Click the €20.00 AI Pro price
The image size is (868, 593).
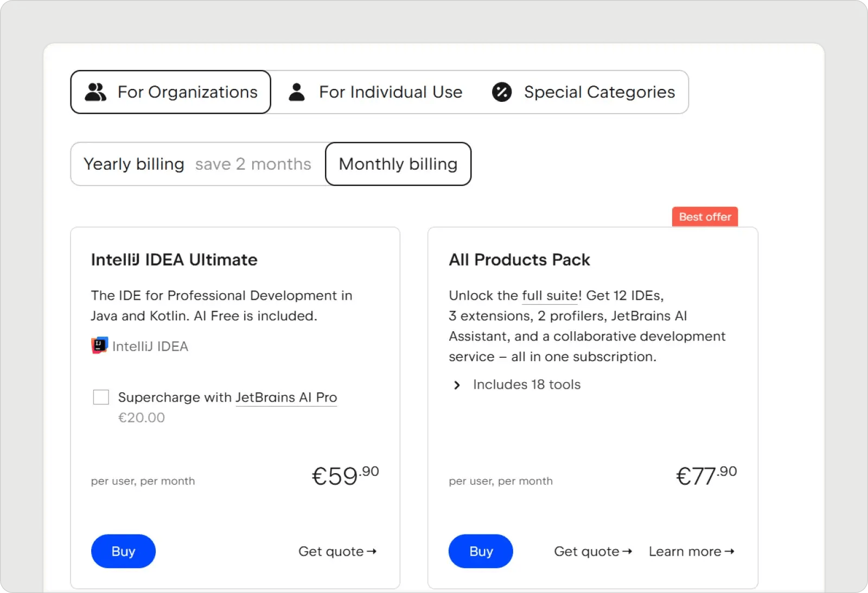pyautogui.click(x=142, y=418)
